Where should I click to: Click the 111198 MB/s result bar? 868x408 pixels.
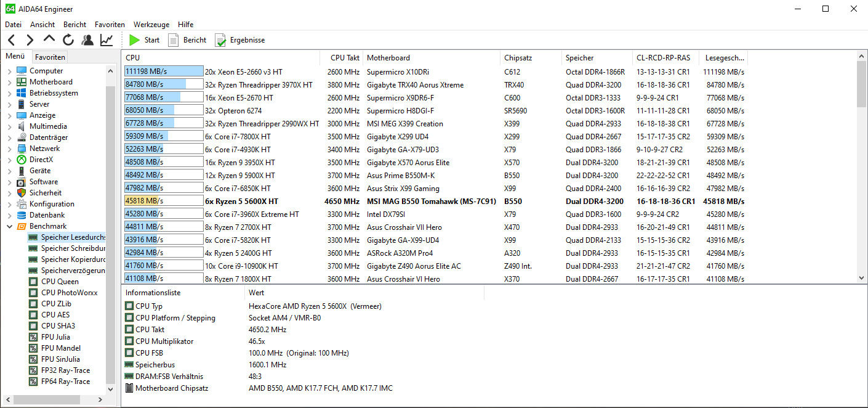(x=164, y=71)
